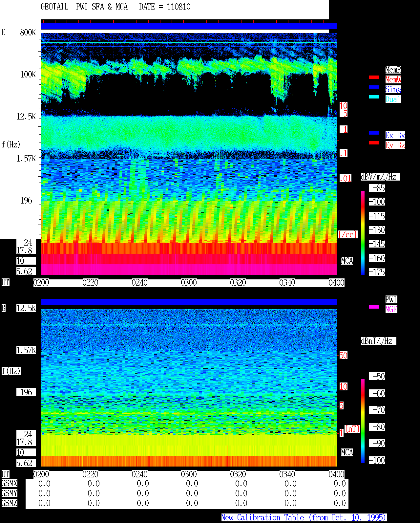Image resolution: width=420 pixels, height=523 pixels.
Task: Click the dBV/m/√Hz color scale bar
Action: (x=363, y=233)
